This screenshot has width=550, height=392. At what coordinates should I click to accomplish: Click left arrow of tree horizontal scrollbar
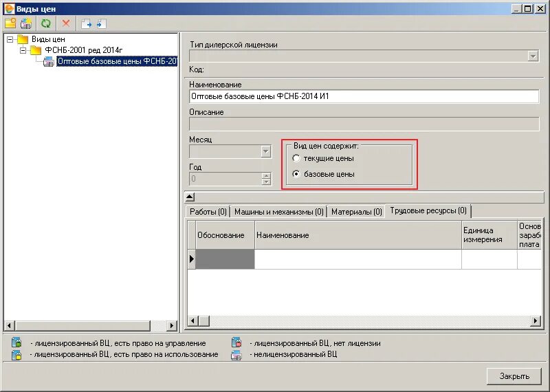[x=10, y=326]
